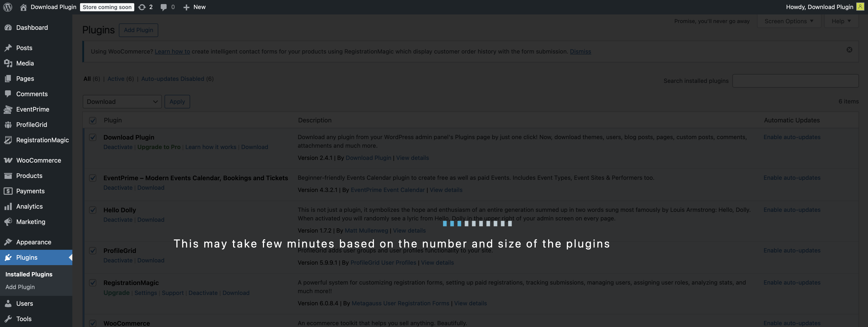This screenshot has height=327, width=868.
Task: Open WooCommerce via its sidebar icon
Action: click(x=8, y=160)
